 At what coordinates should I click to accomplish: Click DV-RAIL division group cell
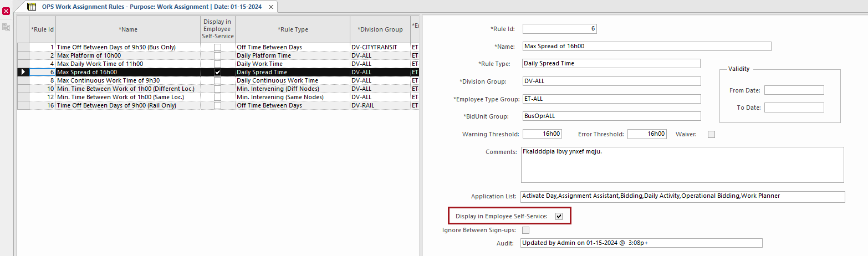click(x=380, y=105)
